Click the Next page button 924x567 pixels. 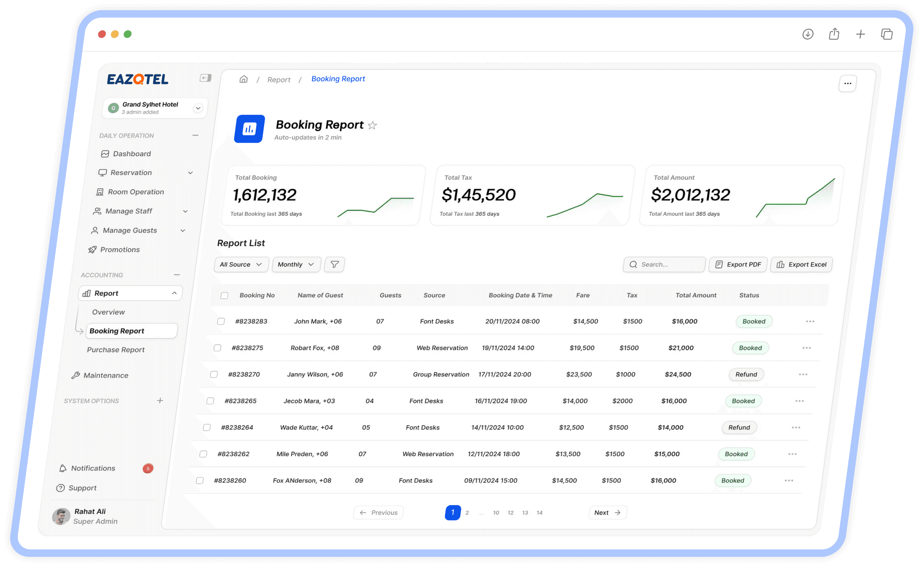click(x=607, y=513)
